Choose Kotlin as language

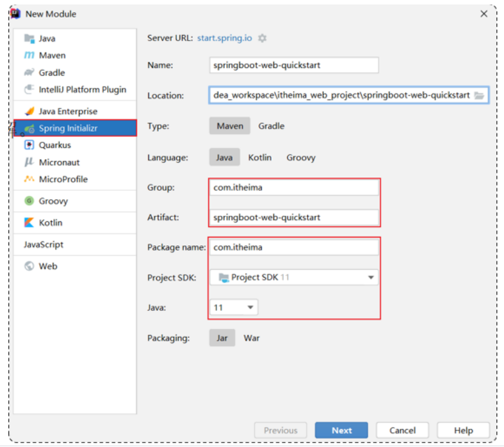coord(260,157)
